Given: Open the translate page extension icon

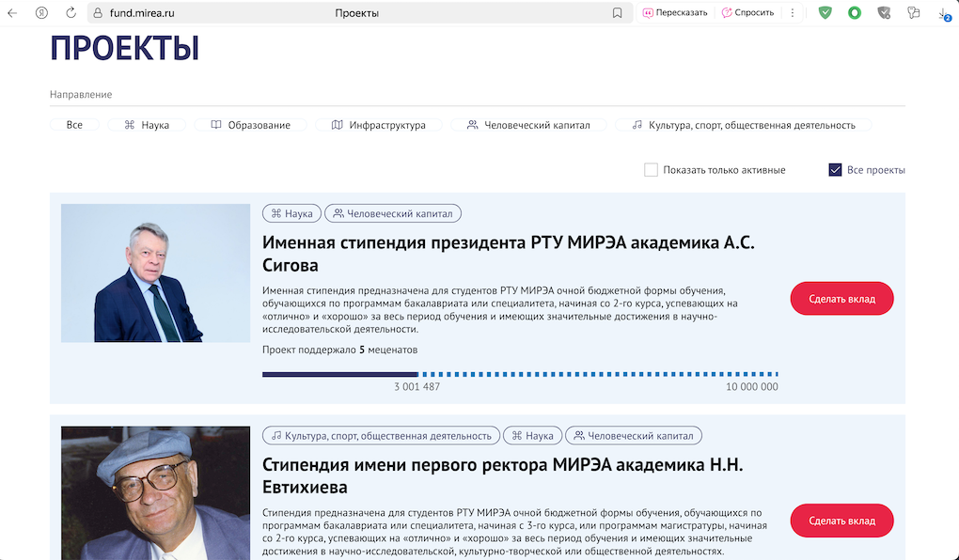Looking at the screenshot, I should [x=913, y=13].
